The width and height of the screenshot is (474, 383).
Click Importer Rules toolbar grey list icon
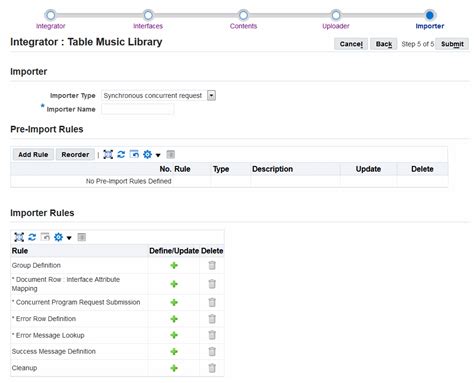(x=82, y=237)
